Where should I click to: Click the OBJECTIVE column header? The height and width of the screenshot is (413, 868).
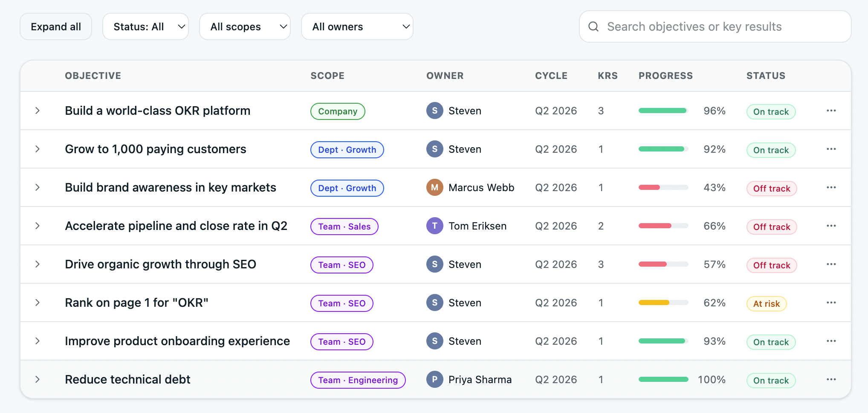pyautogui.click(x=93, y=76)
